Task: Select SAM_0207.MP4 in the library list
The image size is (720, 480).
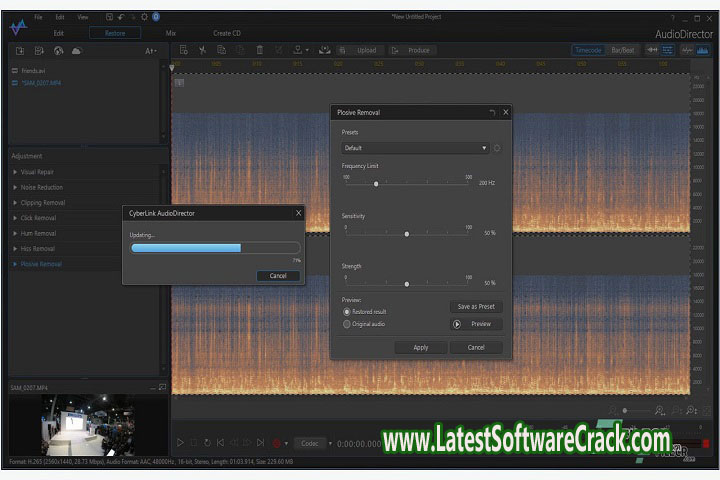Action: click(41, 83)
